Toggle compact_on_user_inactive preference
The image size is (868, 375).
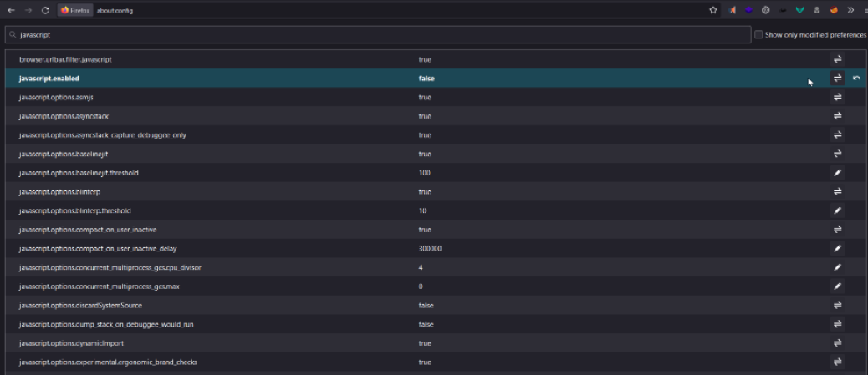coord(838,230)
